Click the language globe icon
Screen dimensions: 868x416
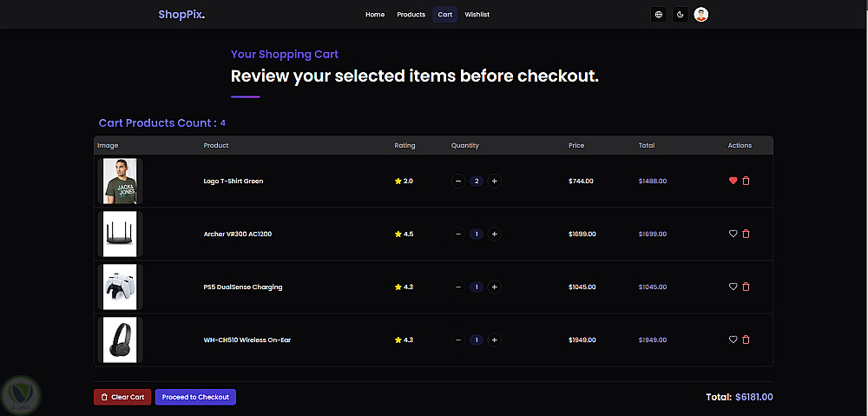tap(659, 15)
